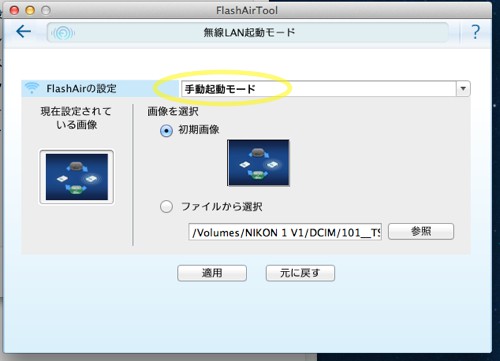Image resolution: width=500 pixels, height=361 pixels.
Task: Click the 参照 browse button
Action: [x=421, y=231]
